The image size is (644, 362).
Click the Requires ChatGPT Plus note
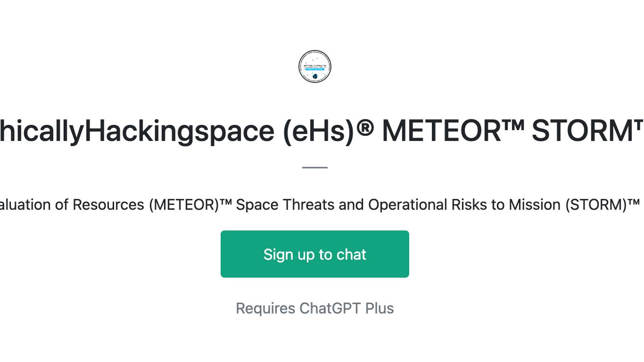coord(315,308)
